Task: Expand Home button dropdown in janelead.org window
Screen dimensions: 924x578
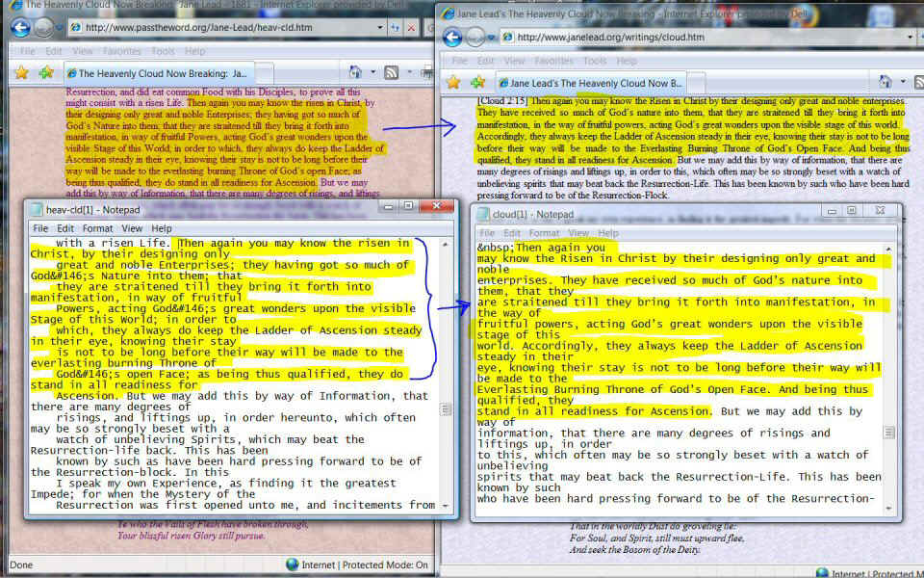Action: 903,83
